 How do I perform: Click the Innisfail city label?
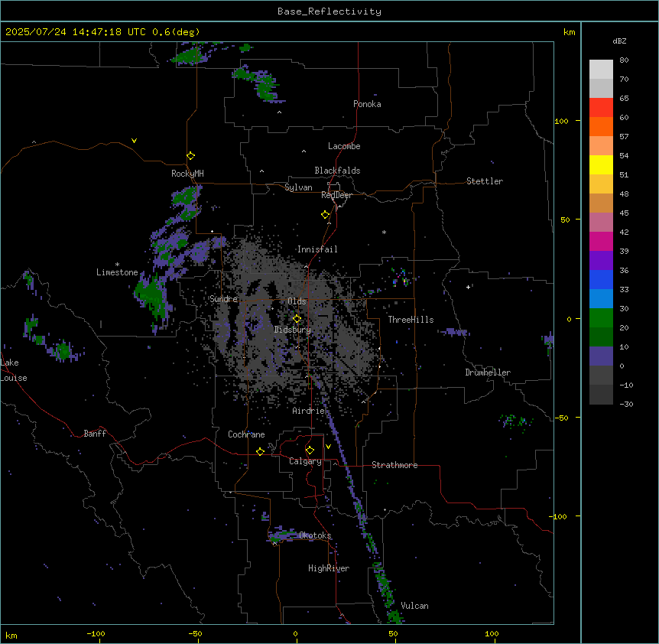click(317, 249)
